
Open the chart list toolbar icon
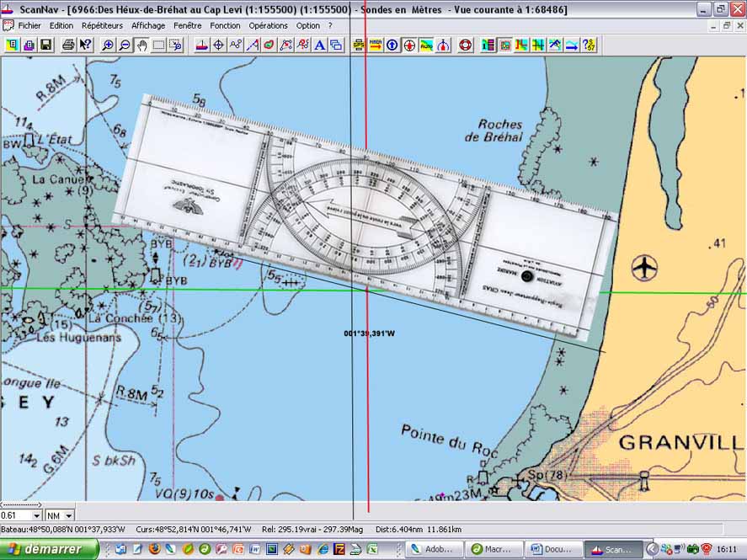(12, 45)
